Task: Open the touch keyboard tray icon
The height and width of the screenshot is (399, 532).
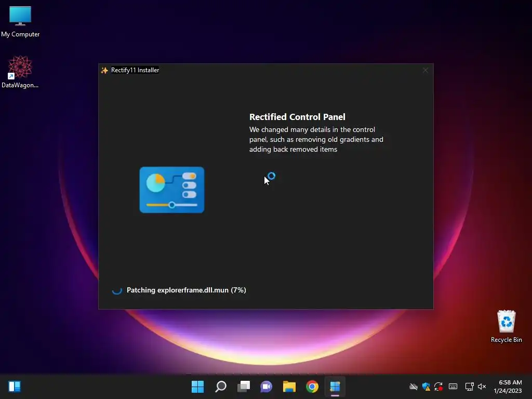Action: [x=453, y=387]
